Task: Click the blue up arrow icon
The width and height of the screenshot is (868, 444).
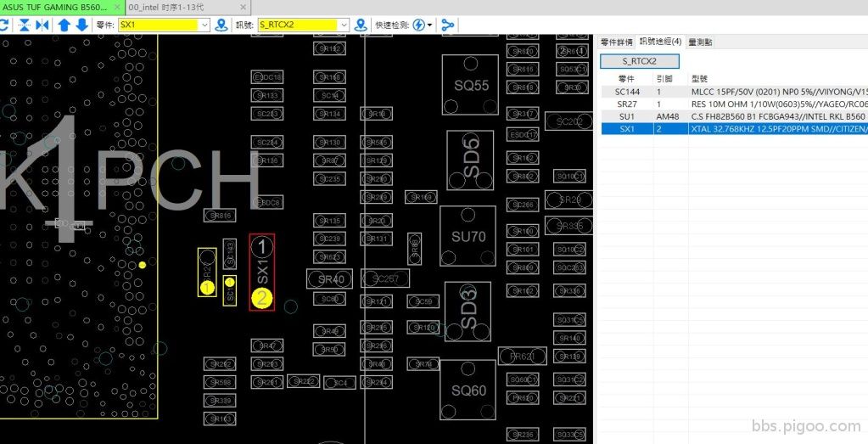Action: pyautogui.click(x=64, y=25)
